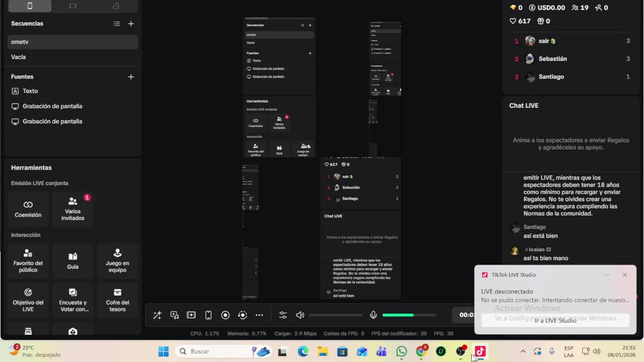Open the Coemisión tool

click(x=28, y=209)
